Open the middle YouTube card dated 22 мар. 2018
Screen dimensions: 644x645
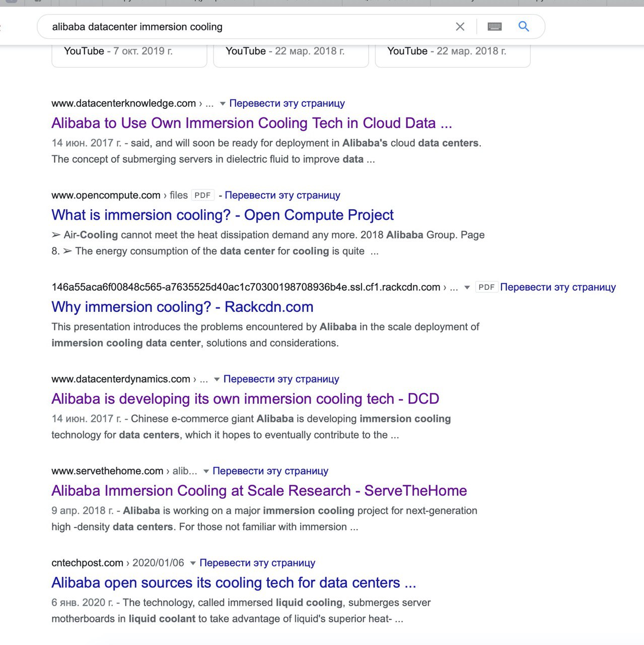coord(291,55)
